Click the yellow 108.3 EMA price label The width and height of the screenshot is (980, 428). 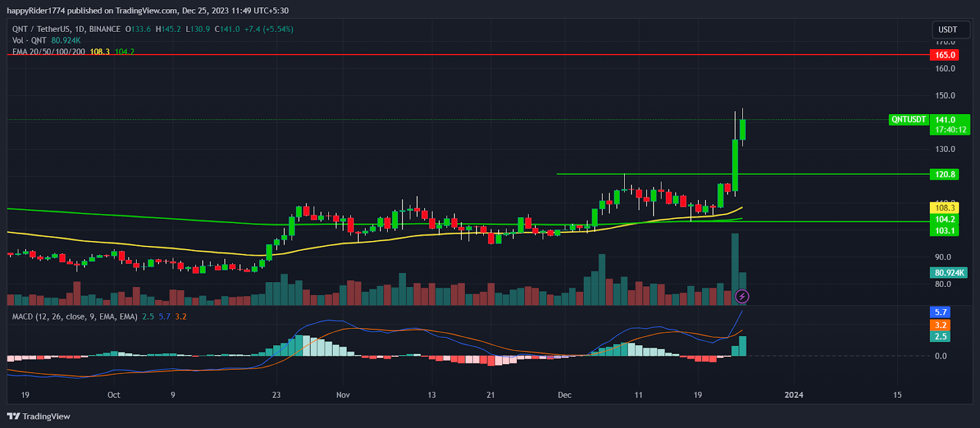click(944, 208)
